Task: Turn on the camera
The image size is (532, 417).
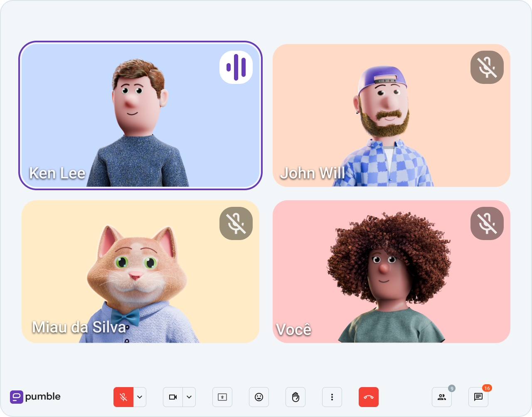Action: (173, 397)
